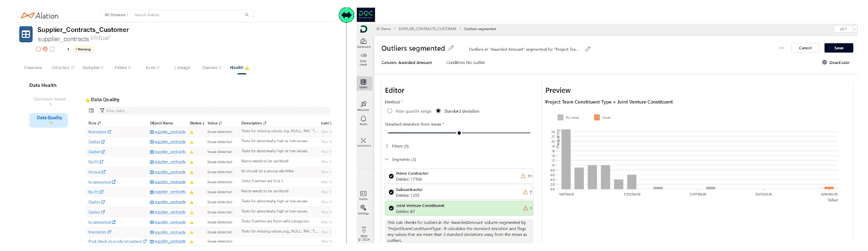This screenshot has width=868, height=251.
Task: Open the Settings gear in sidebar
Action: pos(363,209)
